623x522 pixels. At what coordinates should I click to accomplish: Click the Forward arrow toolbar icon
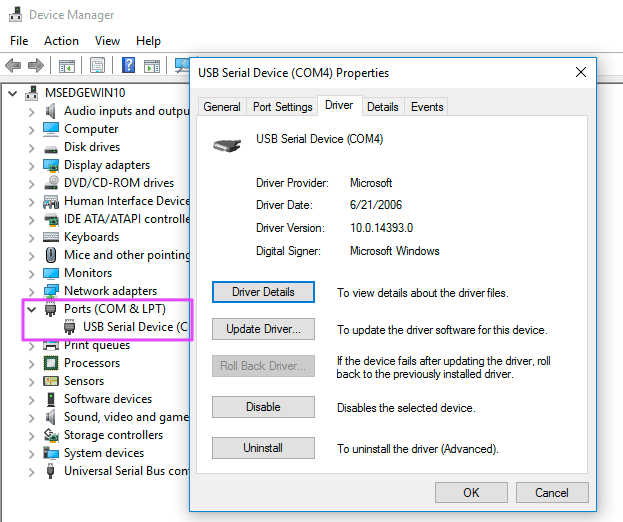pos(36,65)
